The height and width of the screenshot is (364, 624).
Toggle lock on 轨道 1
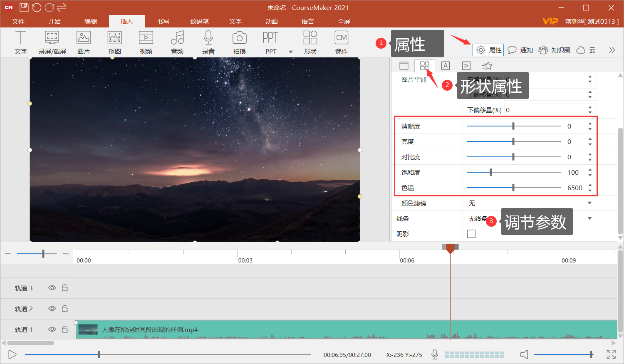pos(65,329)
